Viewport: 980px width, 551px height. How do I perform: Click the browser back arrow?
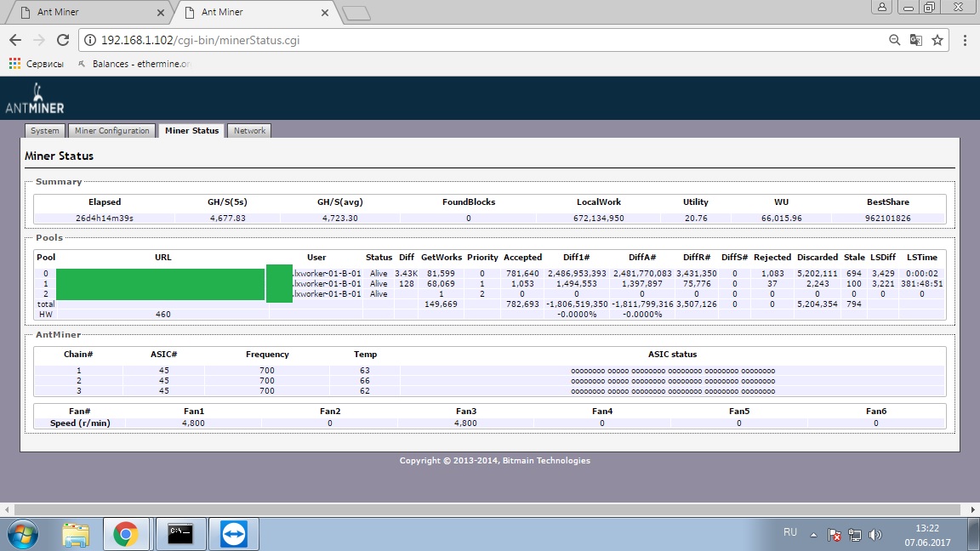point(15,40)
